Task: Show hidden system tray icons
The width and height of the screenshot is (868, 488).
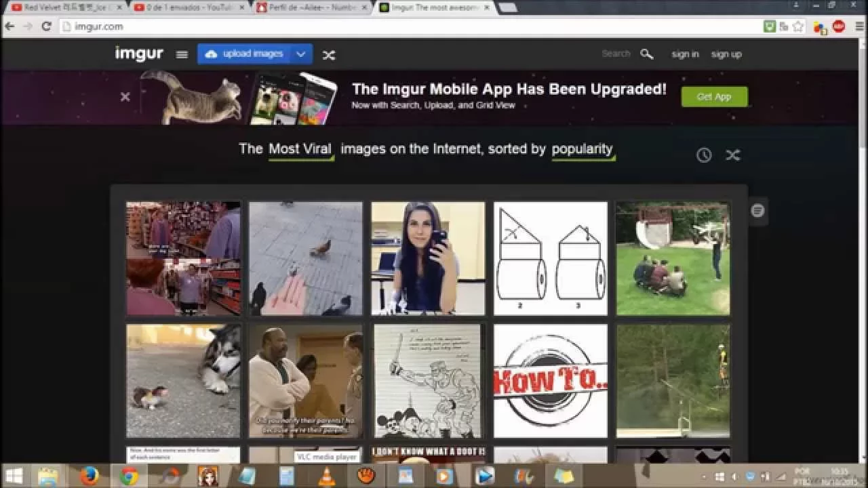Action: click(704, 476)
